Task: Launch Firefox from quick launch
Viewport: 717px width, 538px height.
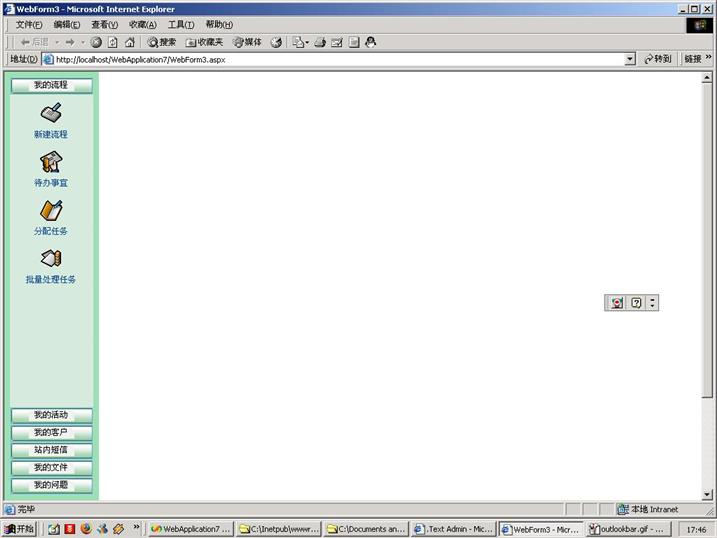Action: pyautogui.click(x=86, y=528)
